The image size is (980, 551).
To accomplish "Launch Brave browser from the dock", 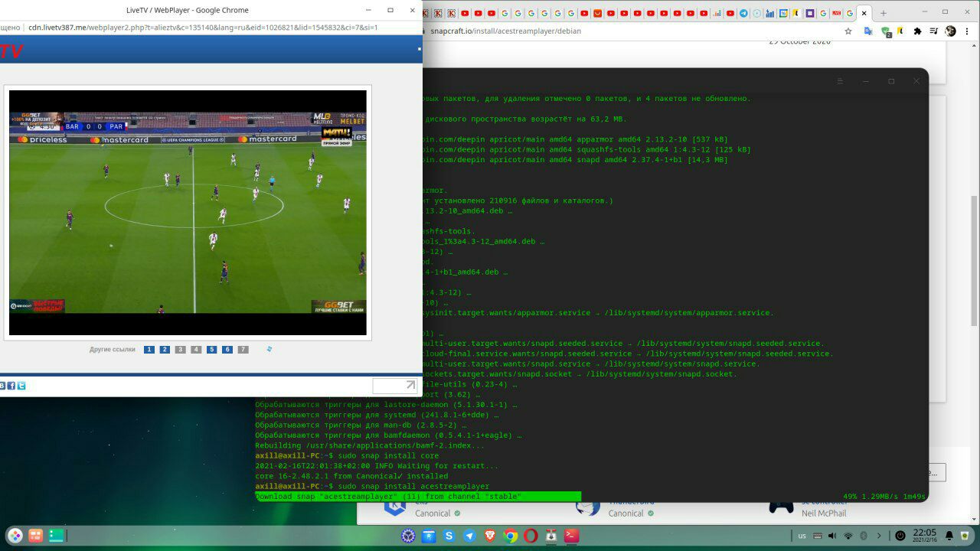I will pos(490,536).
